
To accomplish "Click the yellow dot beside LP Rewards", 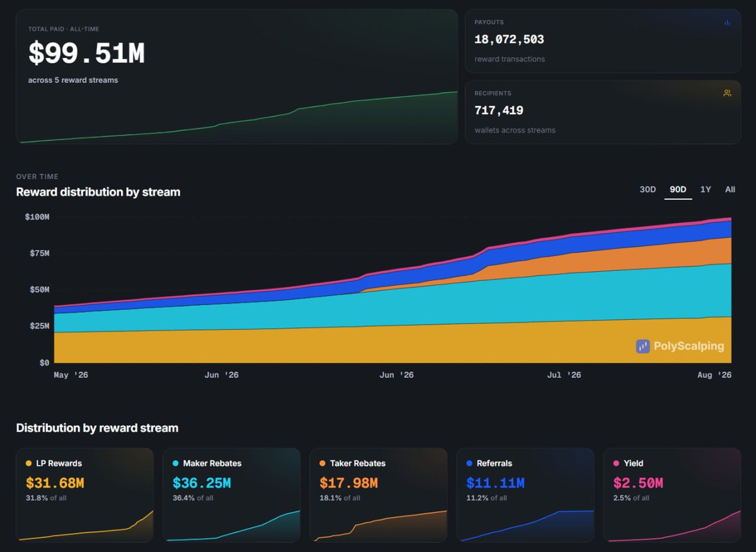I will (28, 463).
